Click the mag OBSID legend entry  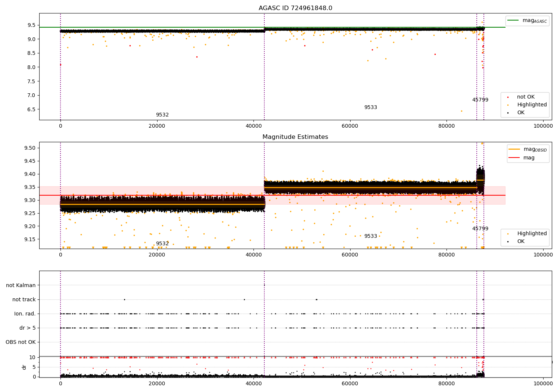point(527,150)
